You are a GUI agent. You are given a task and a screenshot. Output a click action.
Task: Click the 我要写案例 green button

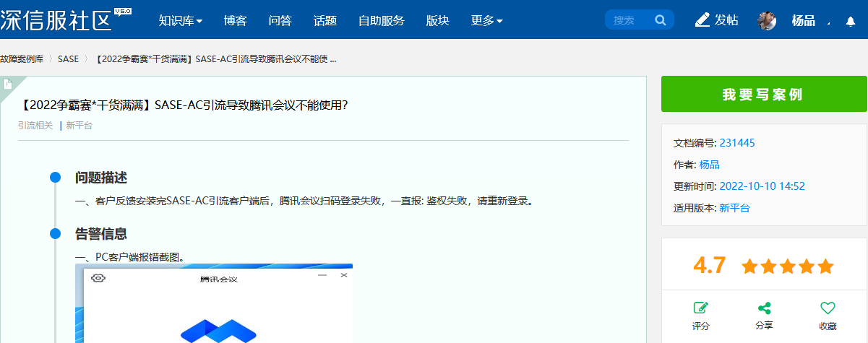[764, 94]
